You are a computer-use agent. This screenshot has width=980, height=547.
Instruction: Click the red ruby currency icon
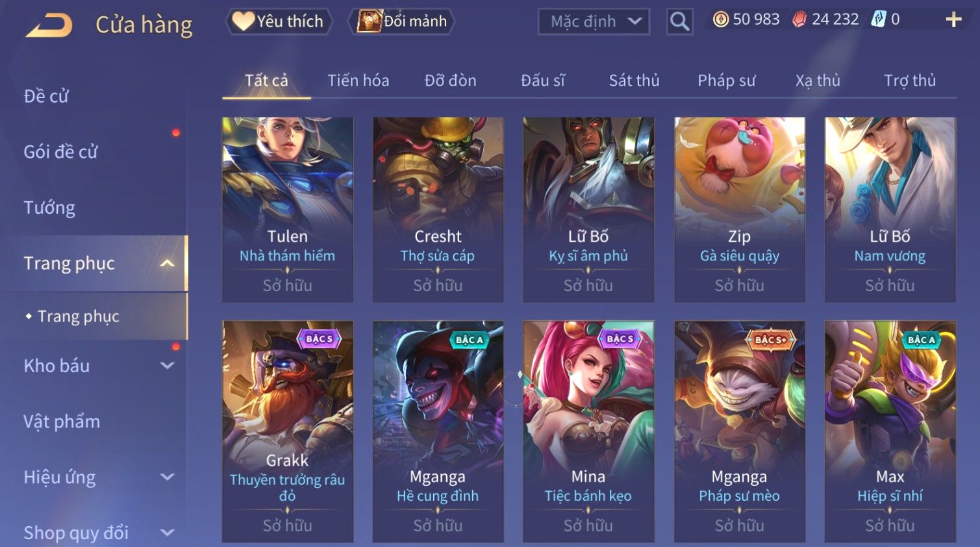799,19
